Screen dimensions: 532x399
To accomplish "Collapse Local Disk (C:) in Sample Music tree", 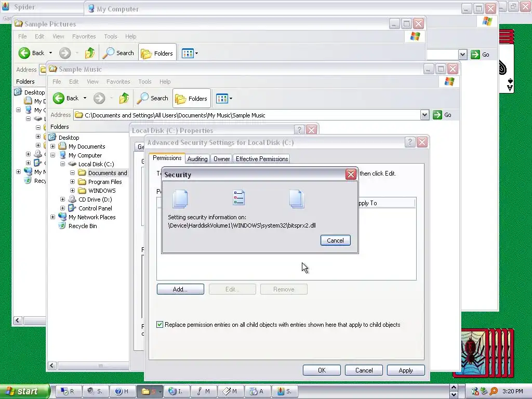I will point(63,164).
